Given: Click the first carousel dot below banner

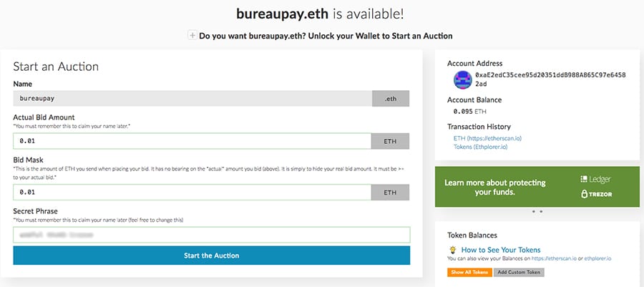Looking at the screenshot, I should click(x=533, y=212).
